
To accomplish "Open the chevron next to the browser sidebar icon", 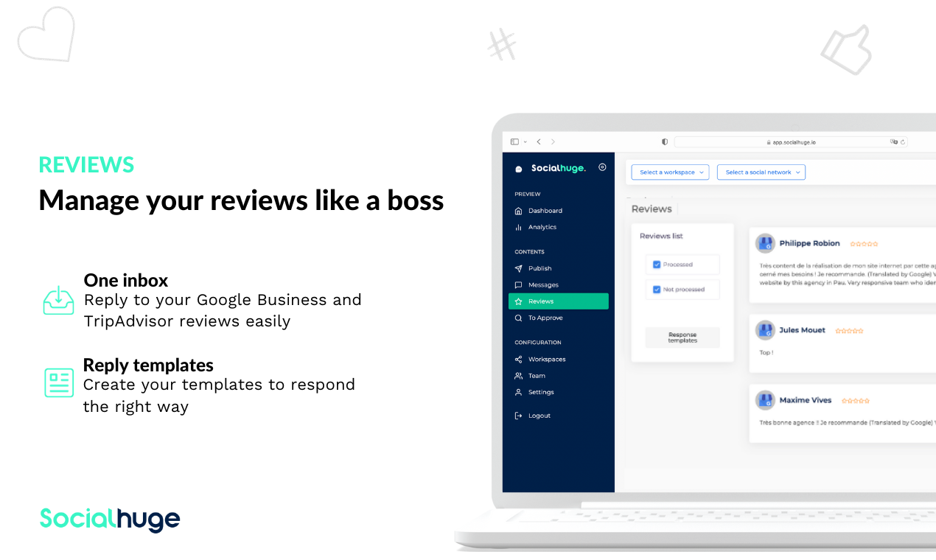I will pyautogui.click(x=525, y=141).
